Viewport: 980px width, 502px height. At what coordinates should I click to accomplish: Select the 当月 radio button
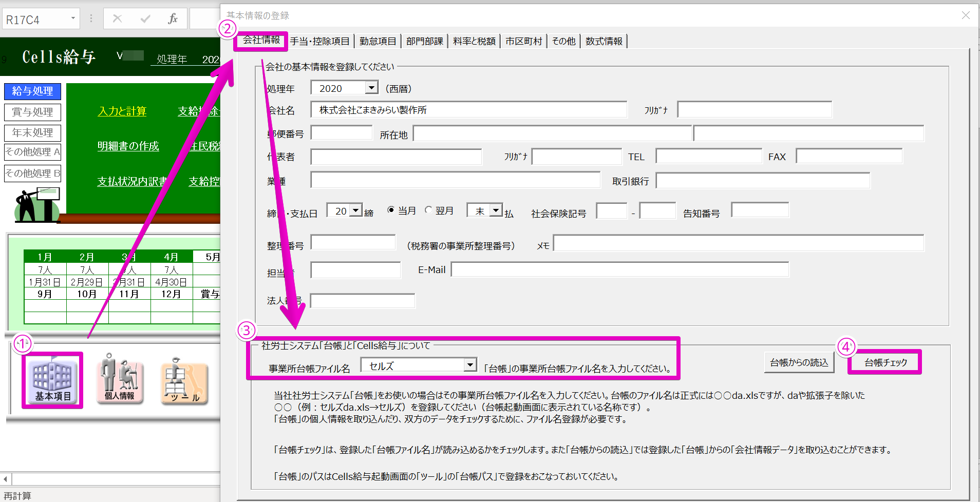[391, 210]
